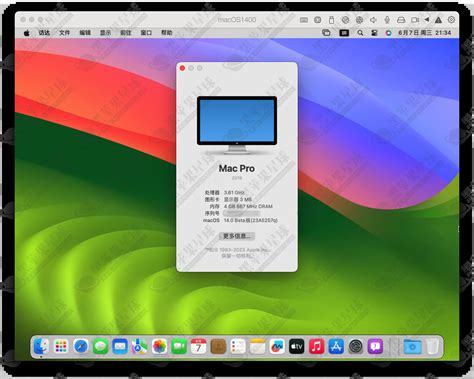This screenshot has width=474, height=379.
Task: Click the hard disk drive icon in toolbar
Action: click(401, 20)
